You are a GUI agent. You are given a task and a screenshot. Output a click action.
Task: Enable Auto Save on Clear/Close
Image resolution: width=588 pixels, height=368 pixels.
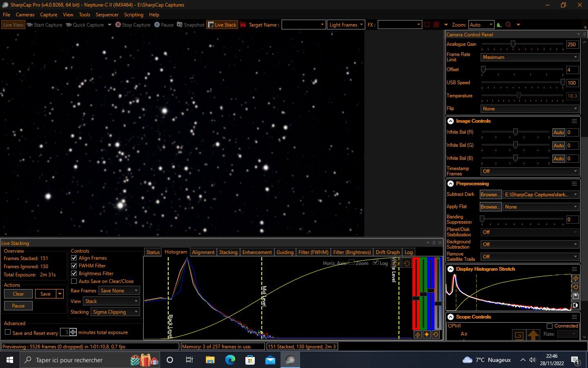74,281
